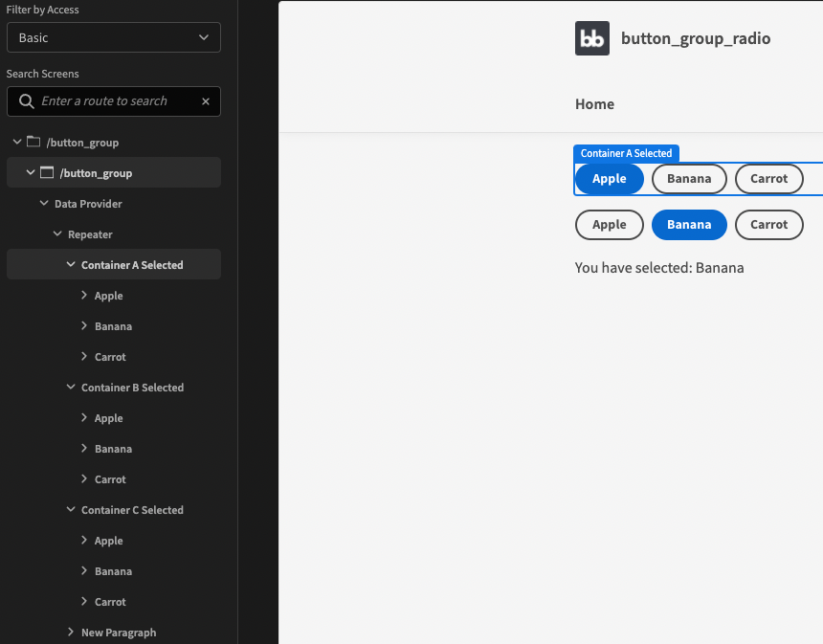Open the Home navigation link
The image size is (823, 644).
594,104
